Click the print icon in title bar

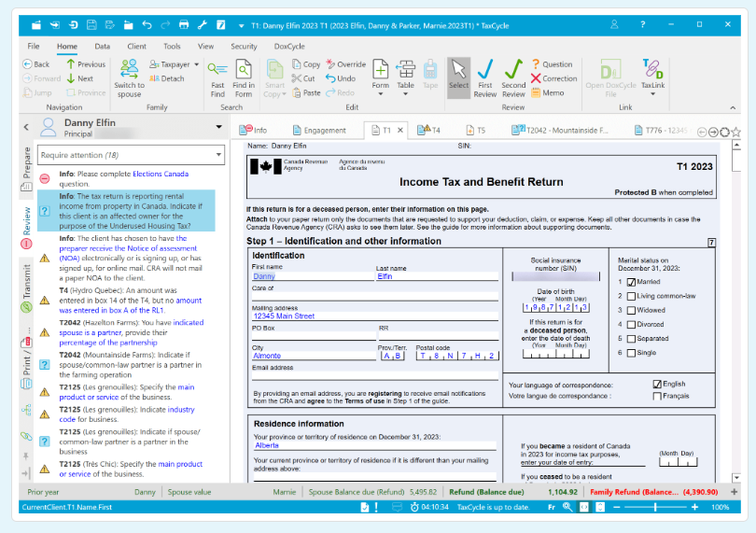click(184, 25)
